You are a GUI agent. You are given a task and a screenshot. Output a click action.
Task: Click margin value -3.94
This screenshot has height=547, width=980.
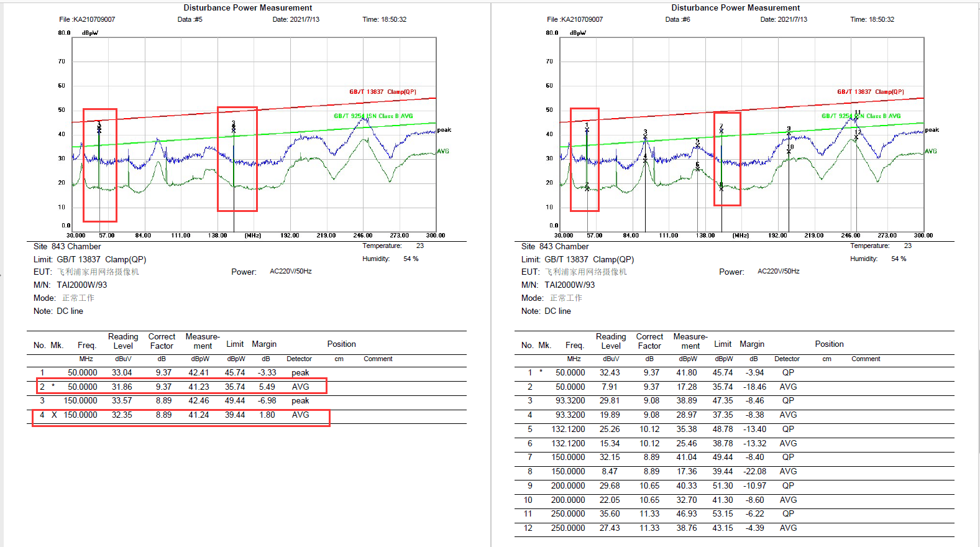pos(755,373)
